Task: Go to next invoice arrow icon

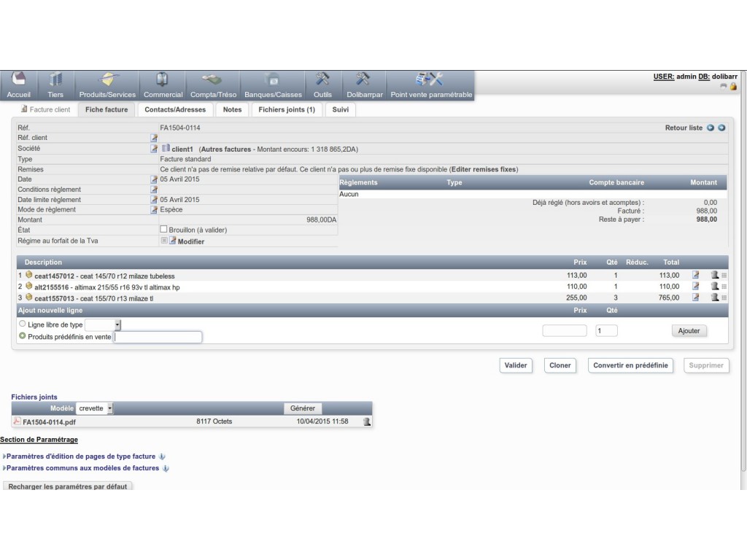Action: [x=721, y=128]
